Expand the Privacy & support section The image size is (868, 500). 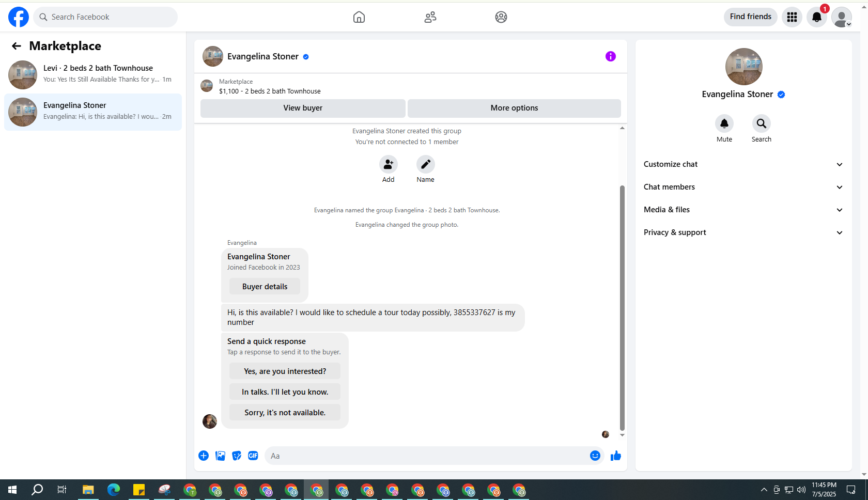pyautogui.click(x=743, y=232)
